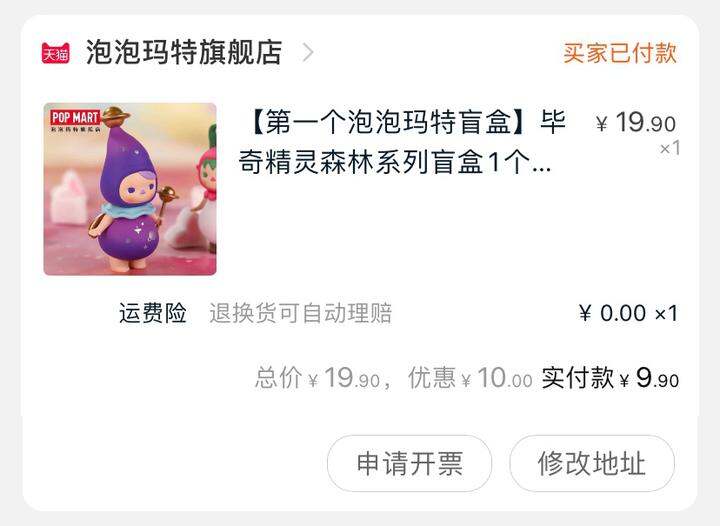Click the 买家已付款 order status text

(x=620, y=53)
